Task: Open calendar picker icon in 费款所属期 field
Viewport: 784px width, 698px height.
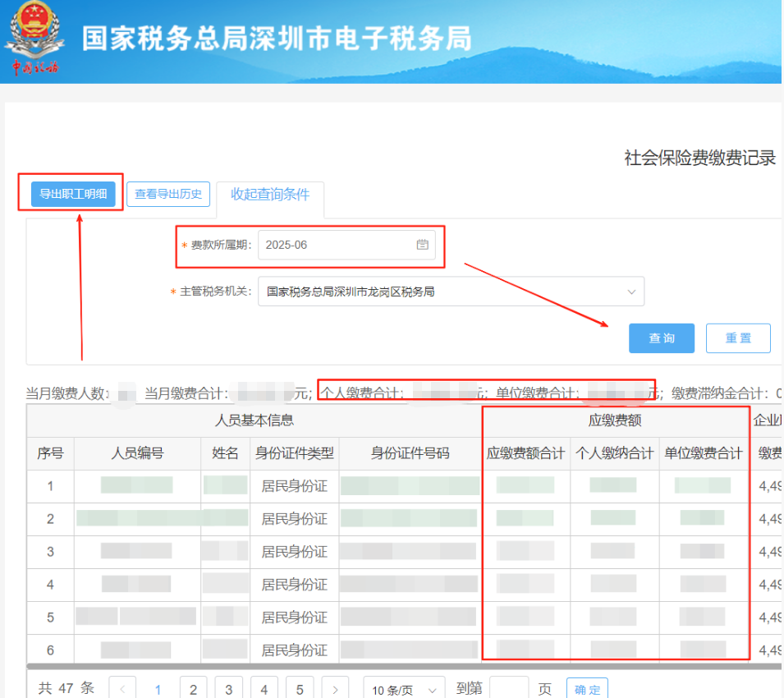Action: click(x=423, y=245)
